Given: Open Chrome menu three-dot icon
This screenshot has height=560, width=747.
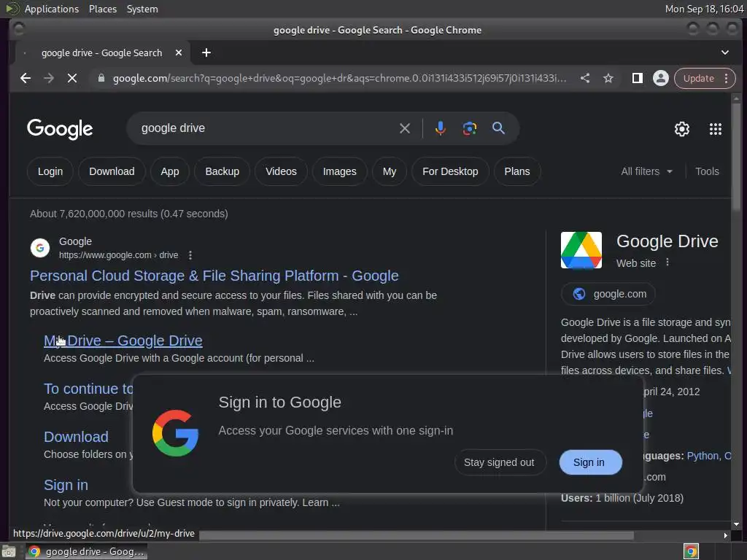Looking at the screenshot, I should [x=726, y=78].
